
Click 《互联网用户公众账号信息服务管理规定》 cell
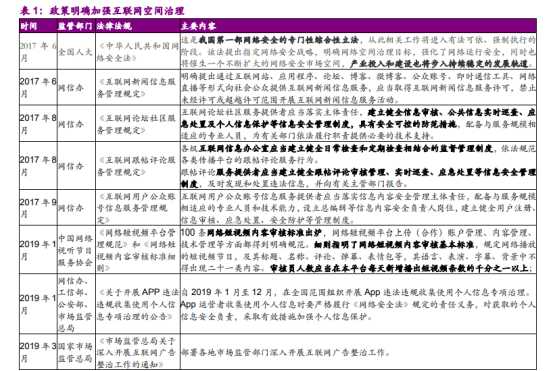(x=137, y=208)
